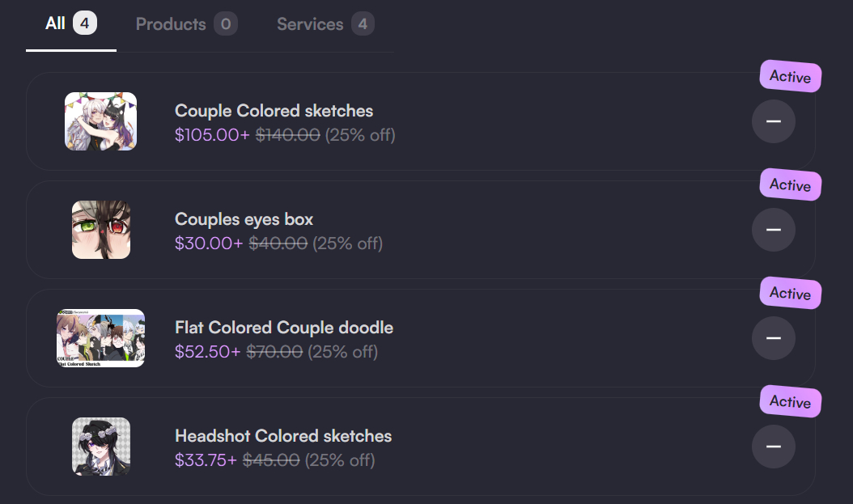Click the Couples eyes box thumbnail image

click(101, 230)
